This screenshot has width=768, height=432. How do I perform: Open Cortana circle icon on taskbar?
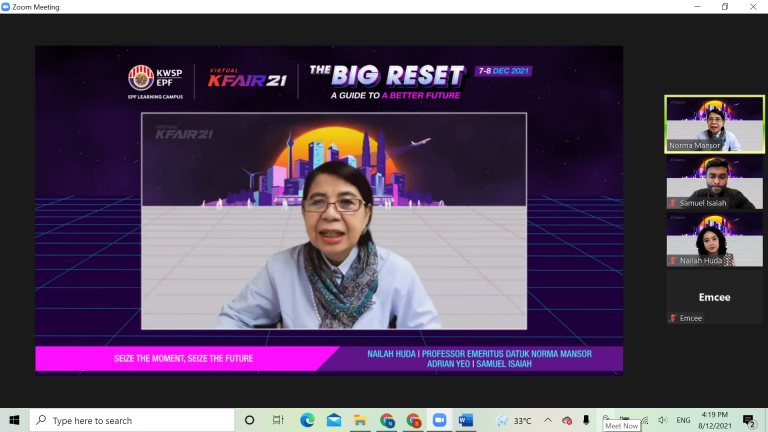pyautogui.click(x=249, y=420)
